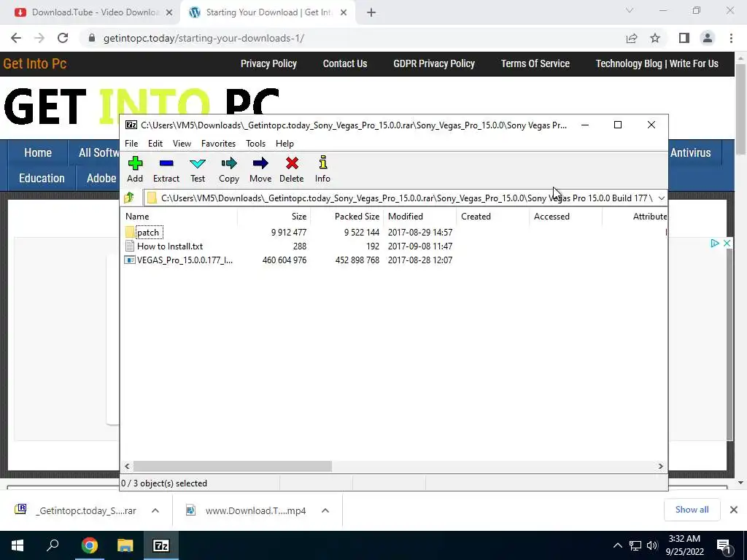Open the GDPR Privacy Policy link
The image size is (747, 560).
click(434, 64)
